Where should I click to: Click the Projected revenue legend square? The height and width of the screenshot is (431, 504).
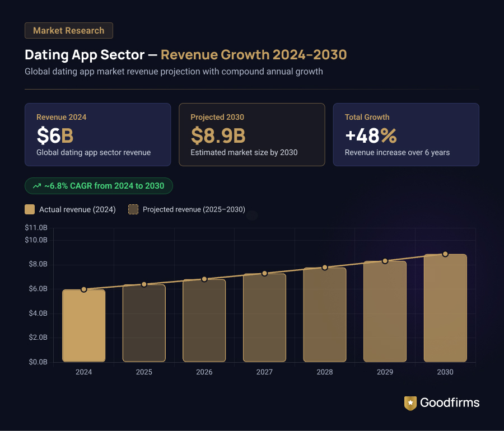coord(133,209)
